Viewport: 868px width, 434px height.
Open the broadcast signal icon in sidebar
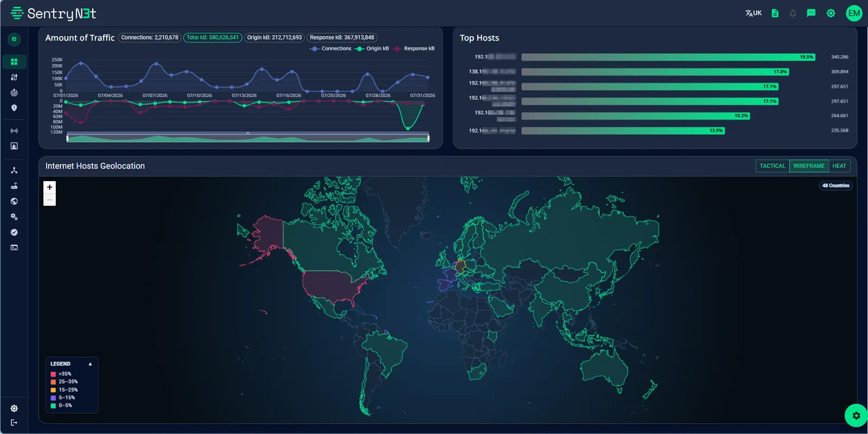pos(14,131)
